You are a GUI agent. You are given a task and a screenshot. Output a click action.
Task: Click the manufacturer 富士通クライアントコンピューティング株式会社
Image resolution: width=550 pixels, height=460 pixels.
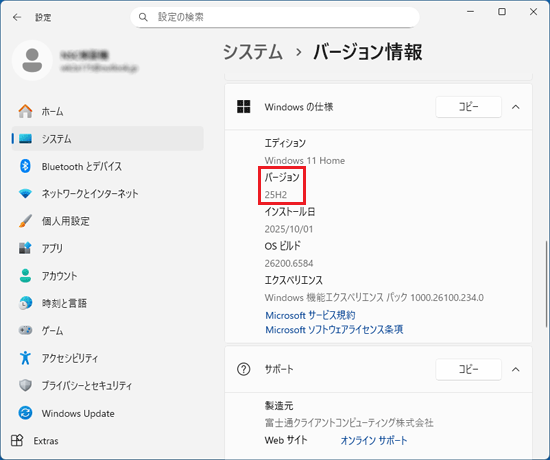pyautogui.click(x=349, y=423)
